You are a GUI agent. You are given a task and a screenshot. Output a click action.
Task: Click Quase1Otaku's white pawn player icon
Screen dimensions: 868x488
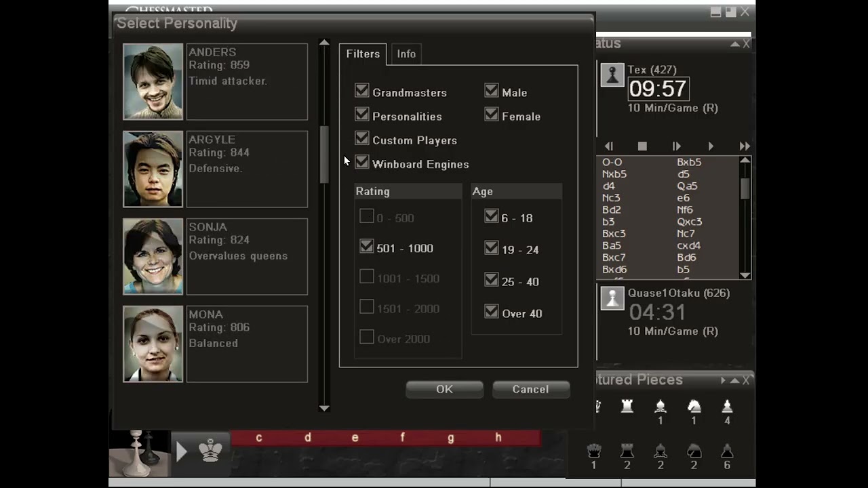coord(612,298)
